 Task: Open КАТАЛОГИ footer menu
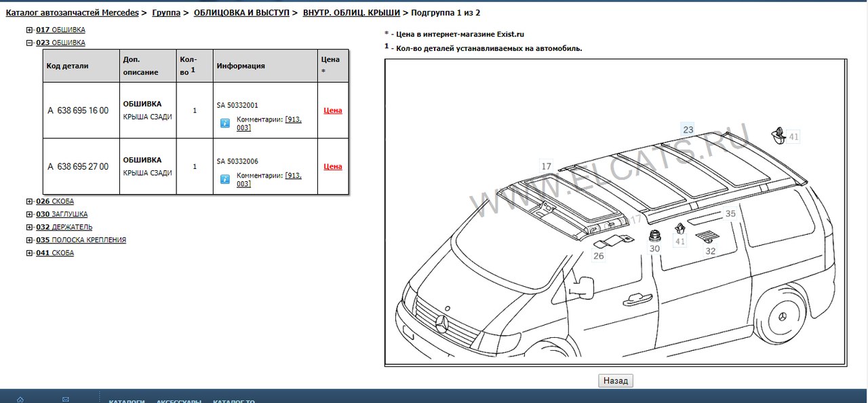[127, 400]
